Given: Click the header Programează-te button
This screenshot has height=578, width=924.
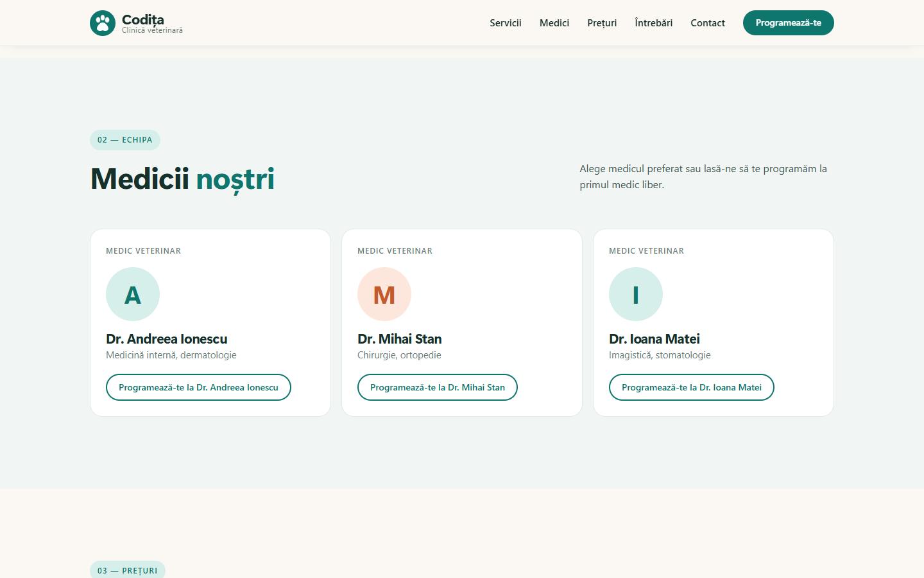Looking at the screenshot, I should (789, 23).
